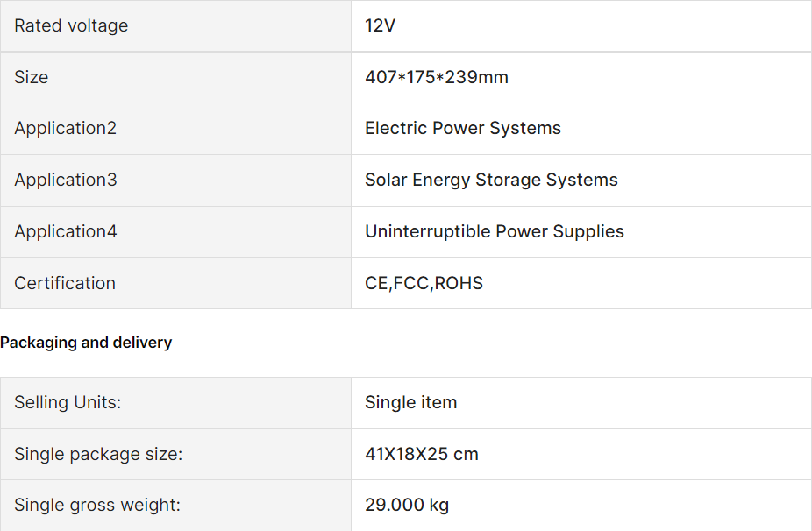
Task: Select the Uninterruptible Power Supplies text
Action: [x=495, y=231]
